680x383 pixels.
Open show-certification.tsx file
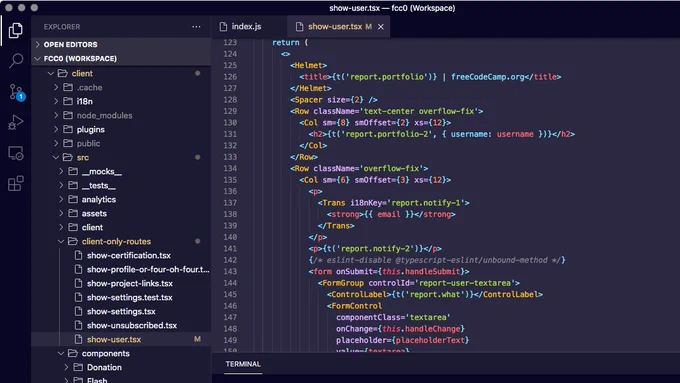121,255
